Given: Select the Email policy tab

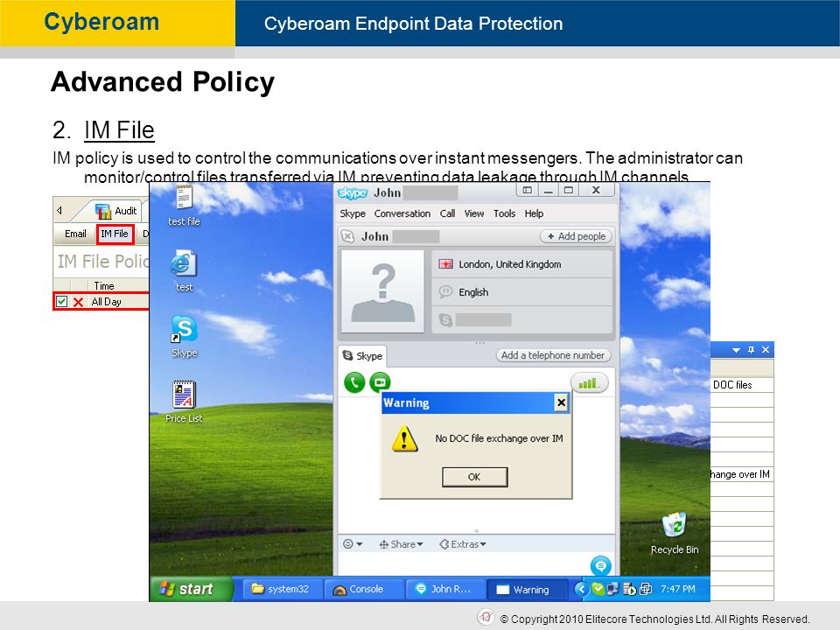Looking at the screenshot, I should [75, 234].
